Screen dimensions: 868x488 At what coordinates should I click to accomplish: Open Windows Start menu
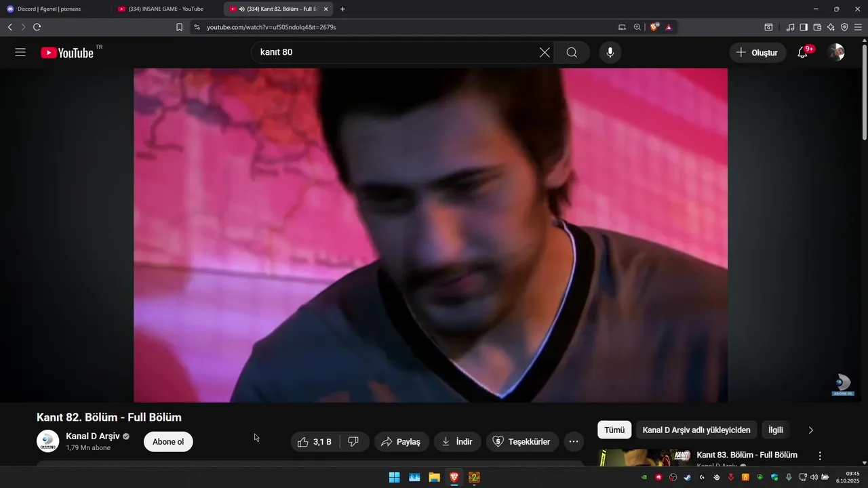click(x=394, y=477)
